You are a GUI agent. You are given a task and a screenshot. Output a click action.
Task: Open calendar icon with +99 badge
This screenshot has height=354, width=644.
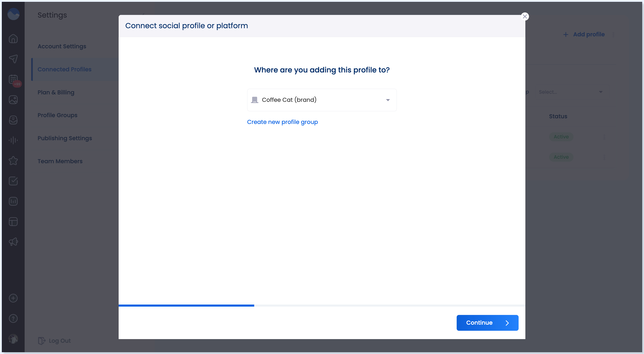13,79
